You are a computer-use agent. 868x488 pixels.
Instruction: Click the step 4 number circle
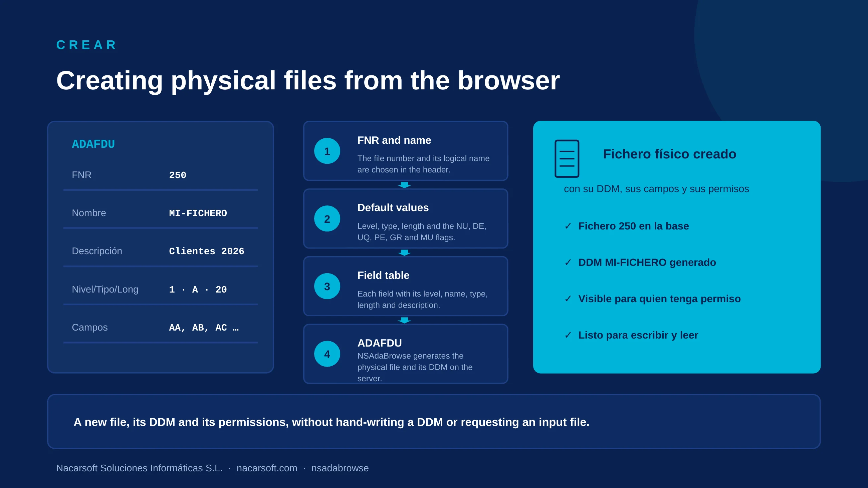click(327, 354)
